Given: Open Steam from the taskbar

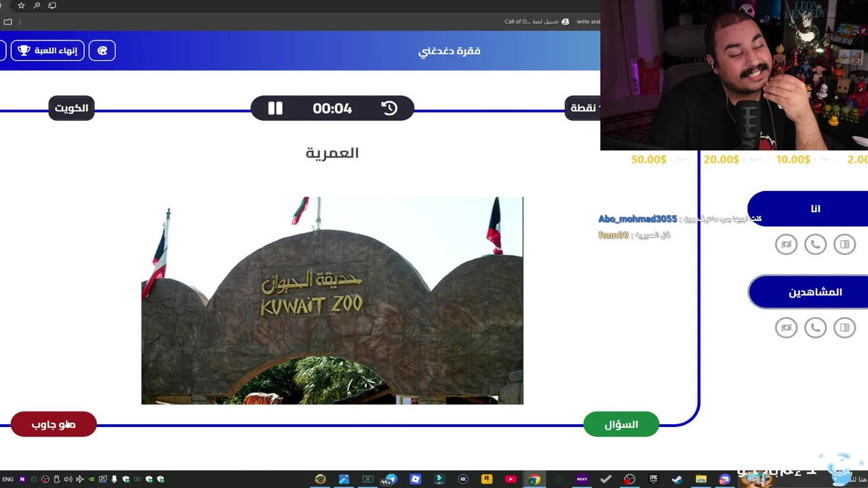Looking at the screenshot, I should (677, 479).
